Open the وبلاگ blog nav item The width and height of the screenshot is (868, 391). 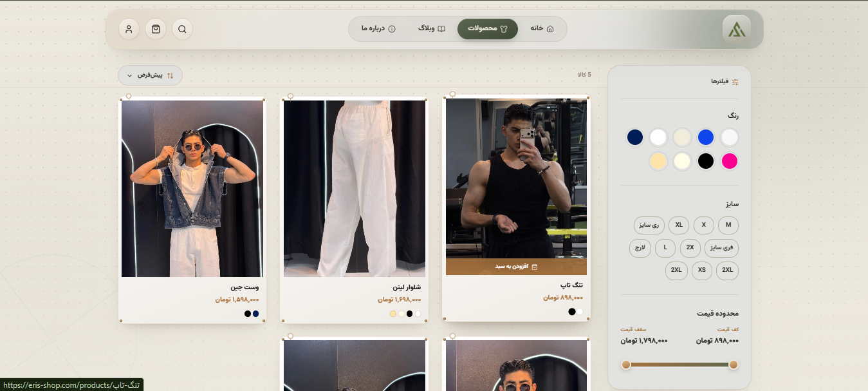click(431, 29)
